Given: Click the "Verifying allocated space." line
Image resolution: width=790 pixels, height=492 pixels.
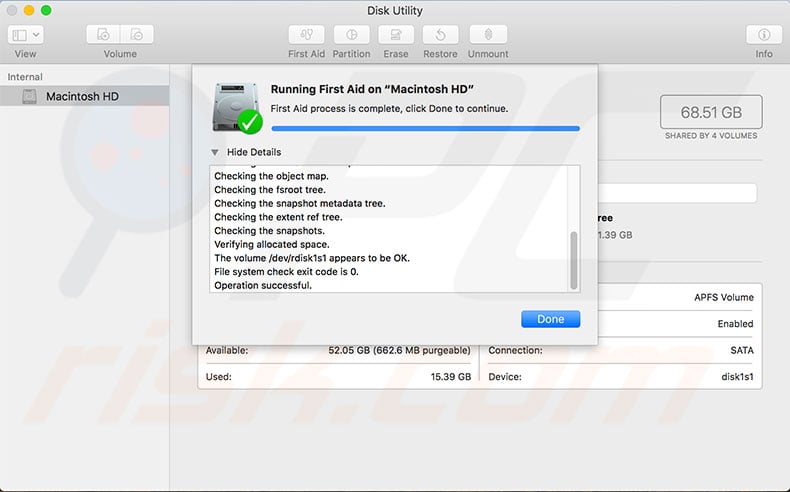Looking at the screenshot, I should click(x=272, y=244).
